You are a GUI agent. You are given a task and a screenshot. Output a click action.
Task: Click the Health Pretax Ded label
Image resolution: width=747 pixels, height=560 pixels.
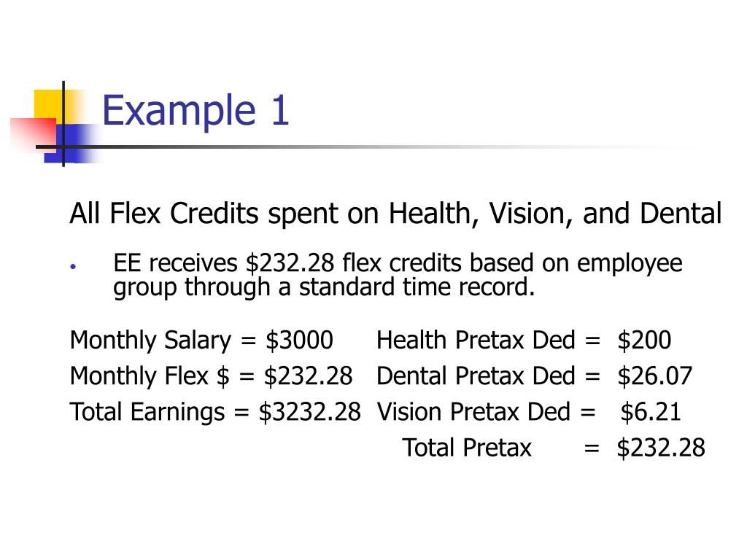coord(476,341)
